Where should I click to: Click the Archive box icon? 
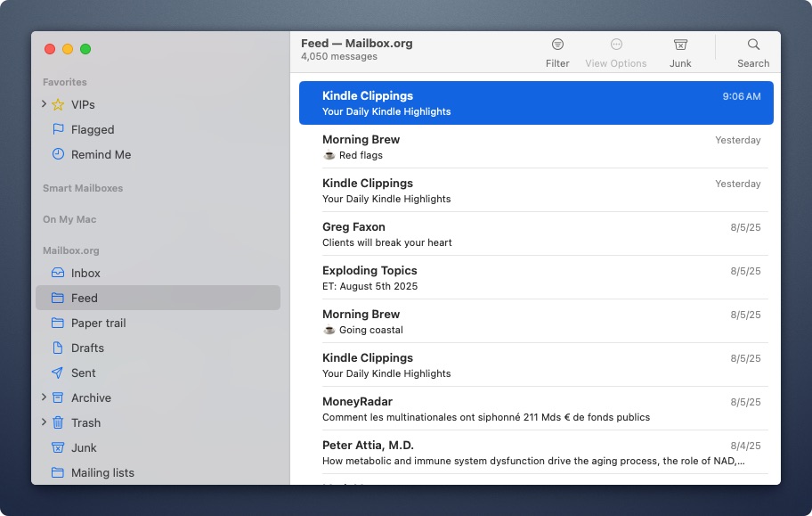(58, 397)
